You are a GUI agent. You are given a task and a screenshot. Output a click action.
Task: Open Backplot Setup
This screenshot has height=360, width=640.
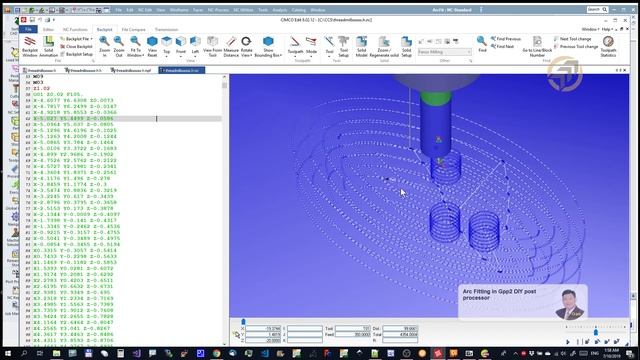tap(76, 54)
